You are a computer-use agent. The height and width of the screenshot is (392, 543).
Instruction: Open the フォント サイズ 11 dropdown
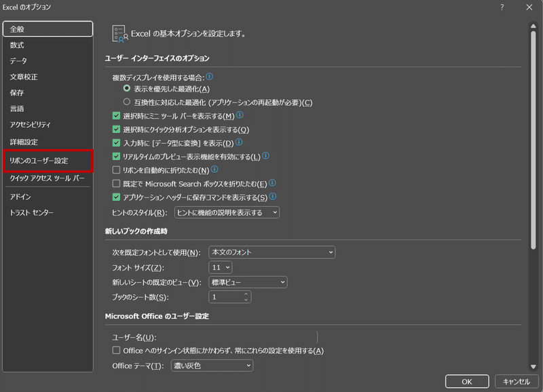(x=220, y=267)
